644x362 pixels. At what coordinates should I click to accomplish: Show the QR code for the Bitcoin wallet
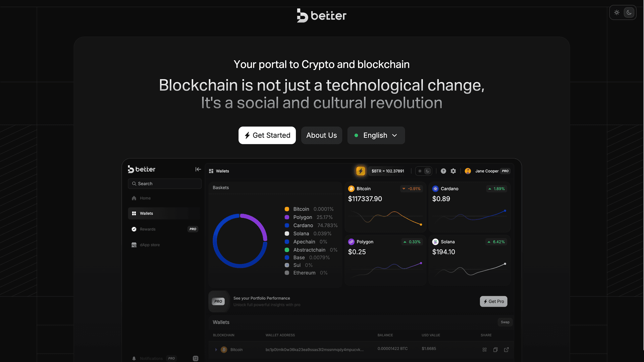point(484,350)
